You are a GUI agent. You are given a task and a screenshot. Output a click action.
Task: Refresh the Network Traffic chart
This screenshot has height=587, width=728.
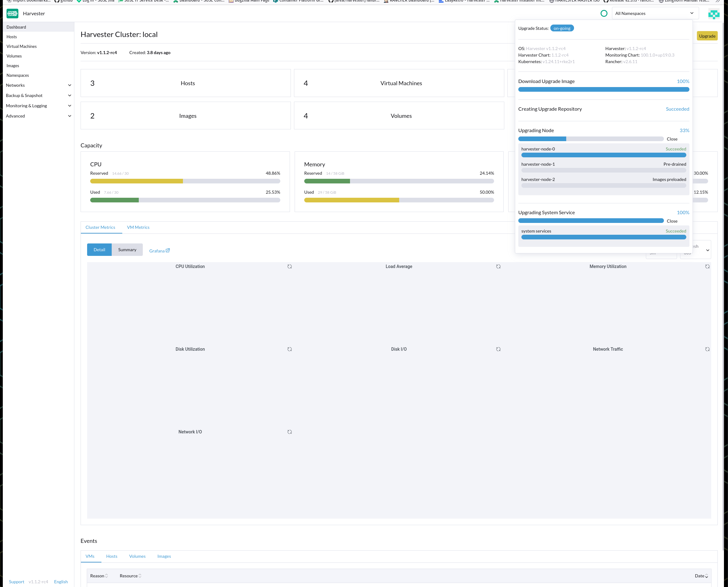coord(707,349)
